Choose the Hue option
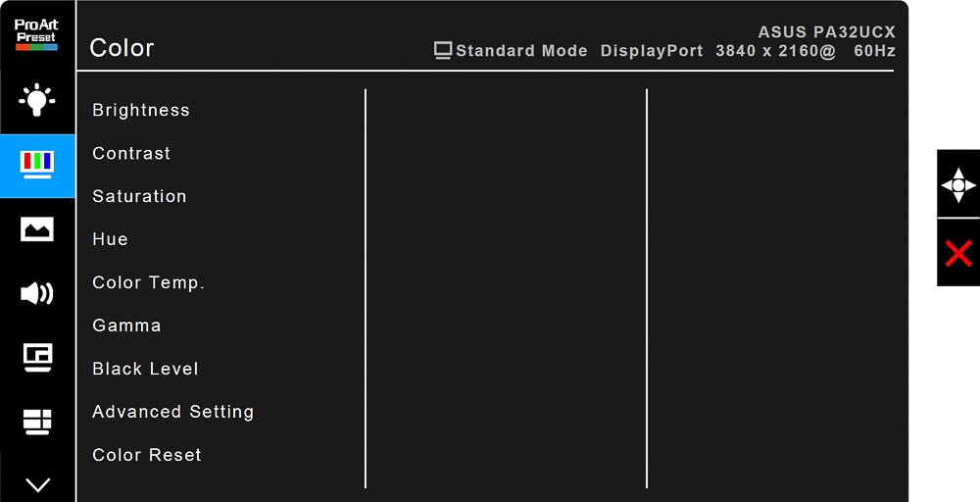The width and height of the screenshot is (980, 502). pos(110,239)
